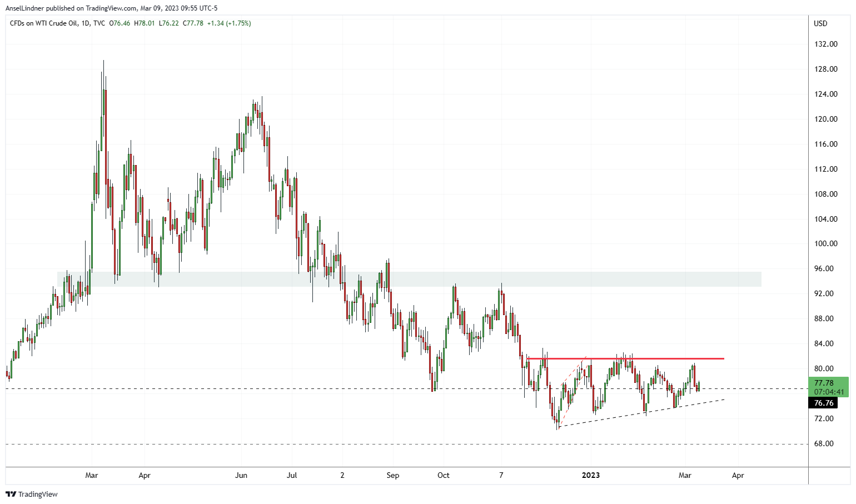Click the Oct label on time axis
856x504 pixels.
click(x=444, y=475)
